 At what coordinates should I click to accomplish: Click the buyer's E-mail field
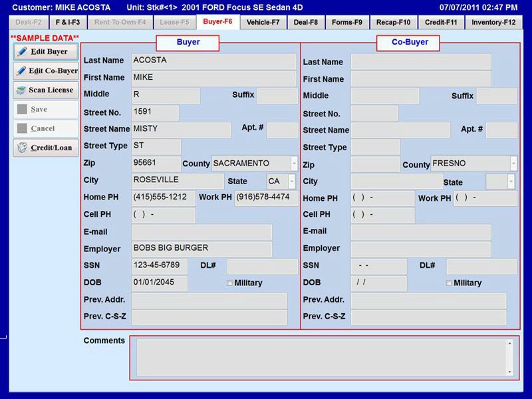click(x=199, y=231)
